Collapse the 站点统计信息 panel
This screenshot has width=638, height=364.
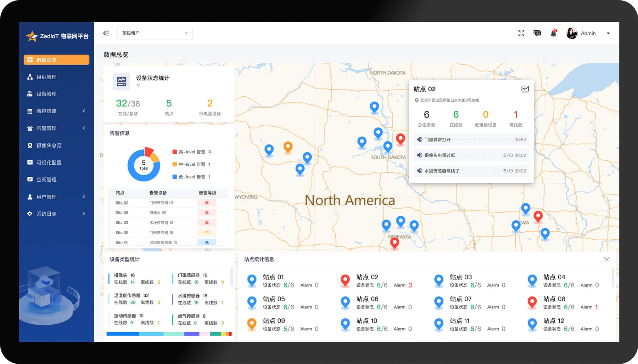(x=606, y=259)
